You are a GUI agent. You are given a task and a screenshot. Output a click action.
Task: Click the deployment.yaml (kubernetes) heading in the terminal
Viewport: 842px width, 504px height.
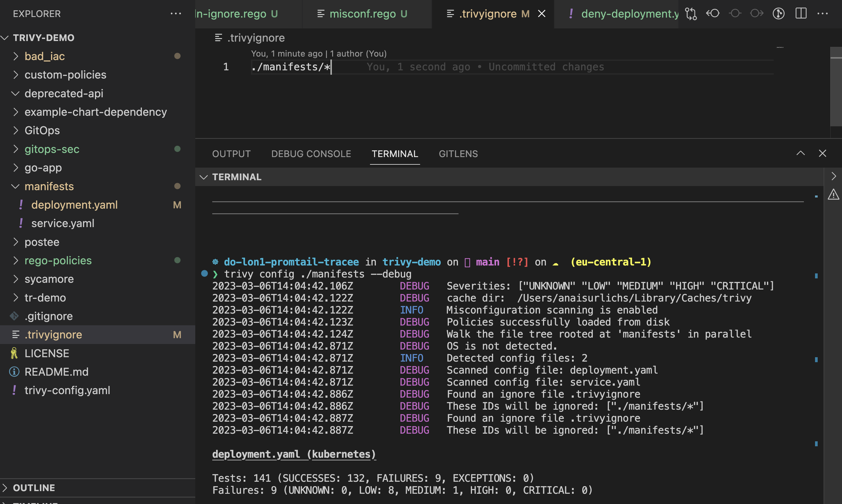[294, 454]
